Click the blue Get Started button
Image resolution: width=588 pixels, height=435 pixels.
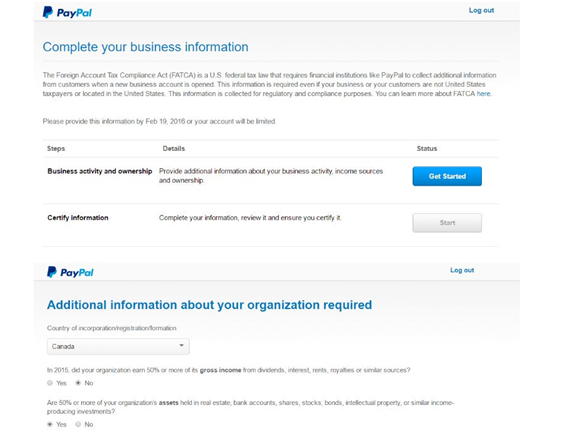447,176
